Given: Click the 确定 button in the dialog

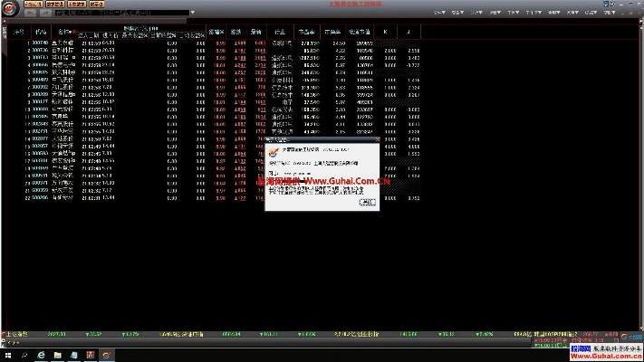Looking at the screenshot, I should coord(365,204).
